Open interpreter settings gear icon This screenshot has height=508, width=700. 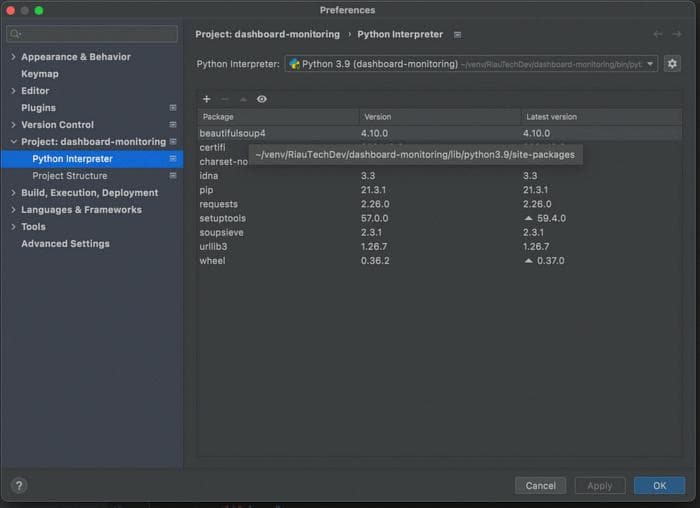click(x=672, y=63)
